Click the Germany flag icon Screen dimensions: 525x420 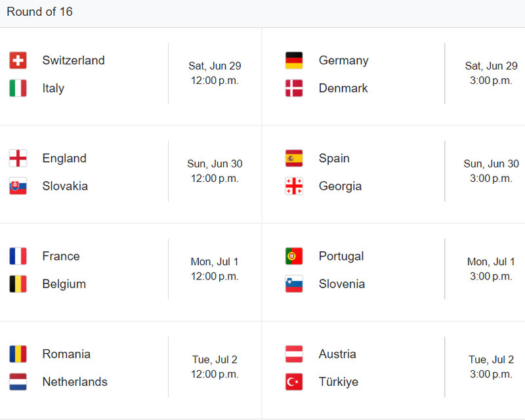pyautogui.click(x=294, y=60)
